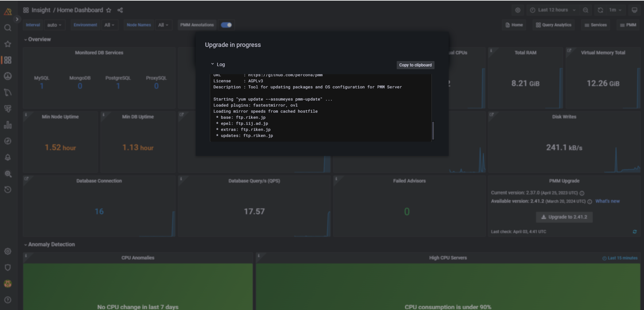This screenshot has height=310, width=644.
Task: Click info icon on Min Node Uptime panel
Action: (x=26, y=115)
